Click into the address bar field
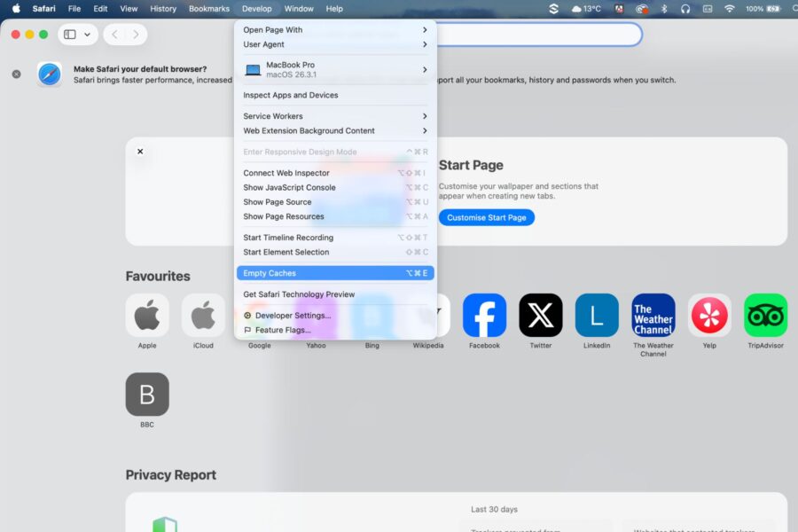Screen dimensions: 798x532 [x=538, y=35]
